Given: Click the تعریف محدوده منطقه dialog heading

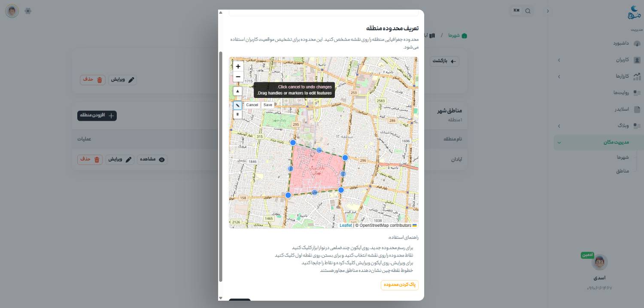Looking at the screenshot, I should (x=392, y=28).
